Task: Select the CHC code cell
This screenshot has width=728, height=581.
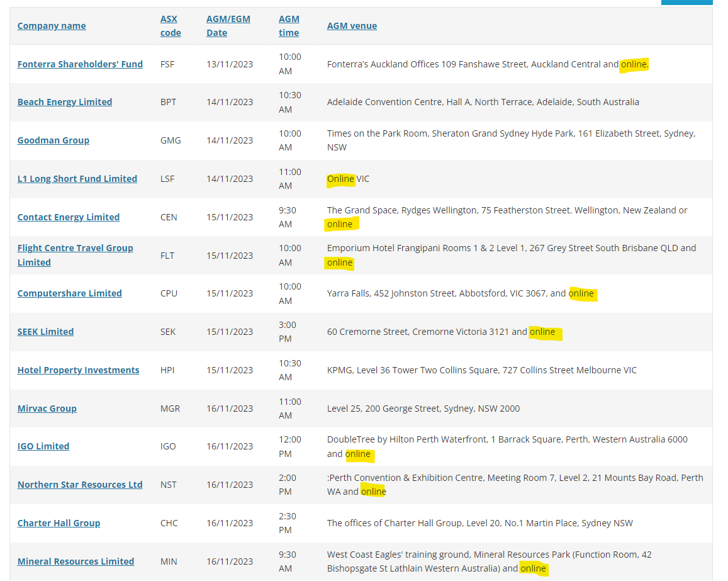Action: 169,524
